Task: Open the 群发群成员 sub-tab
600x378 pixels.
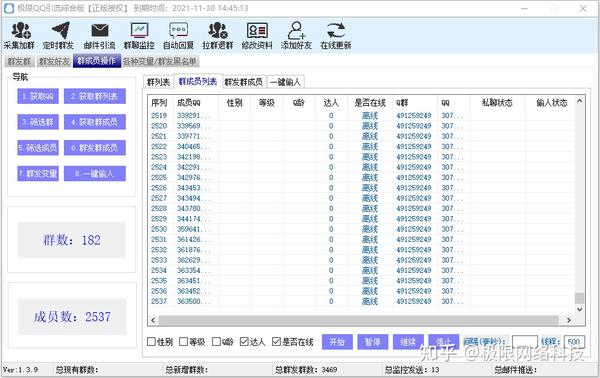Action: [244, 82]
